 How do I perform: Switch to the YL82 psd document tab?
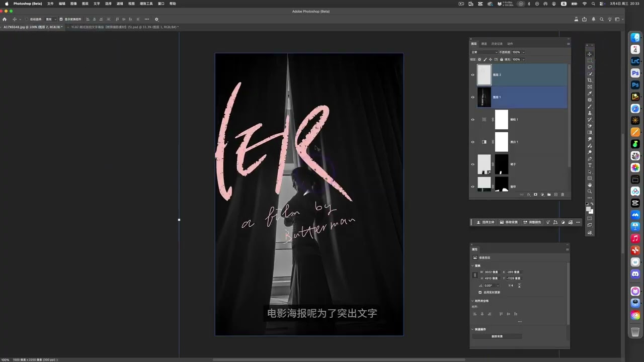123,27
